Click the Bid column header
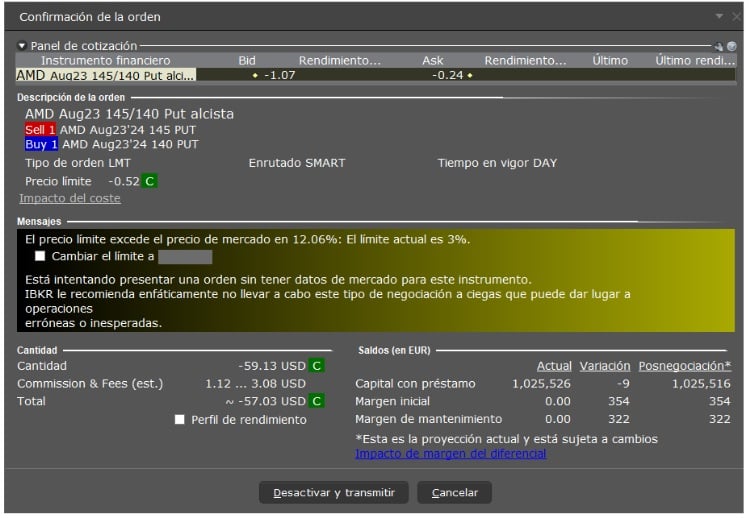This screenshot has height=518, width=749. pos(247,61)
